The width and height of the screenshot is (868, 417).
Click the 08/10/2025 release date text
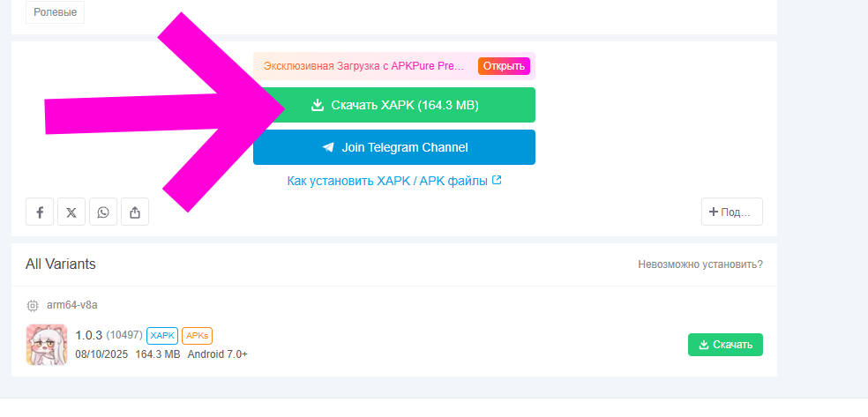pos(101,354)
